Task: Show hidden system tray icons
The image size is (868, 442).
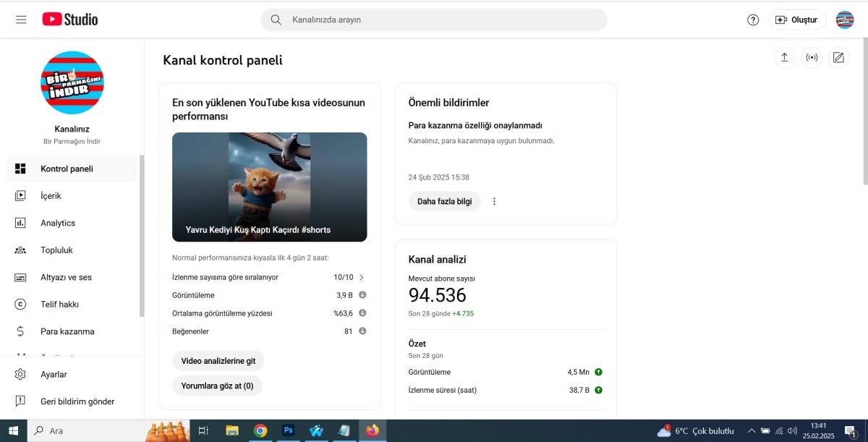Action: [x=752, y=430]
